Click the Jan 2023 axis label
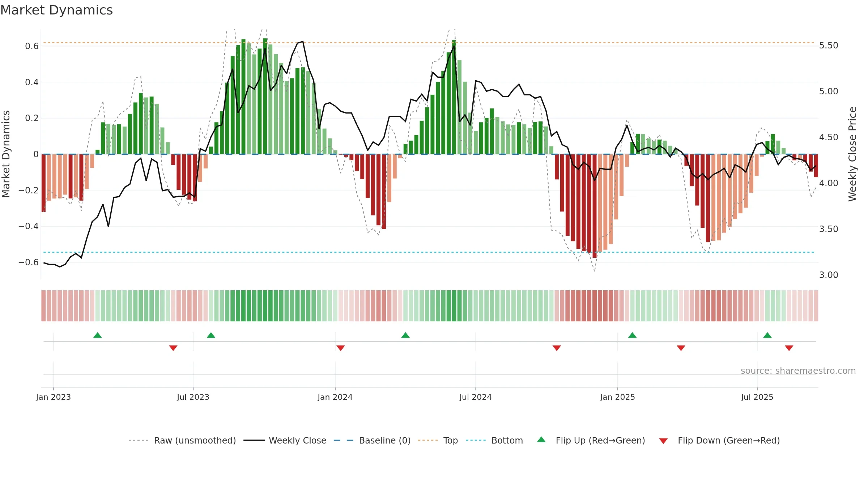Viewport: 868px width, 488px height. [x=54, y=397]
